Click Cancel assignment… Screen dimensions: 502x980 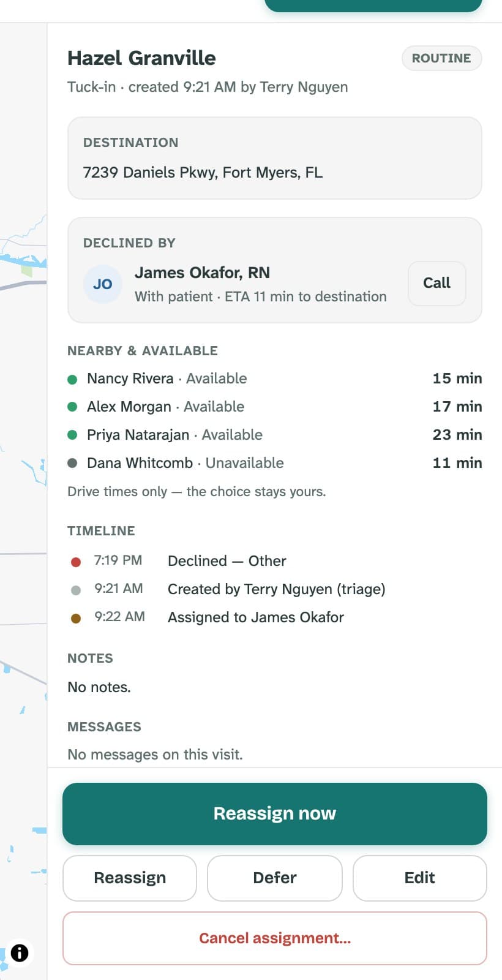pos(275,938)
